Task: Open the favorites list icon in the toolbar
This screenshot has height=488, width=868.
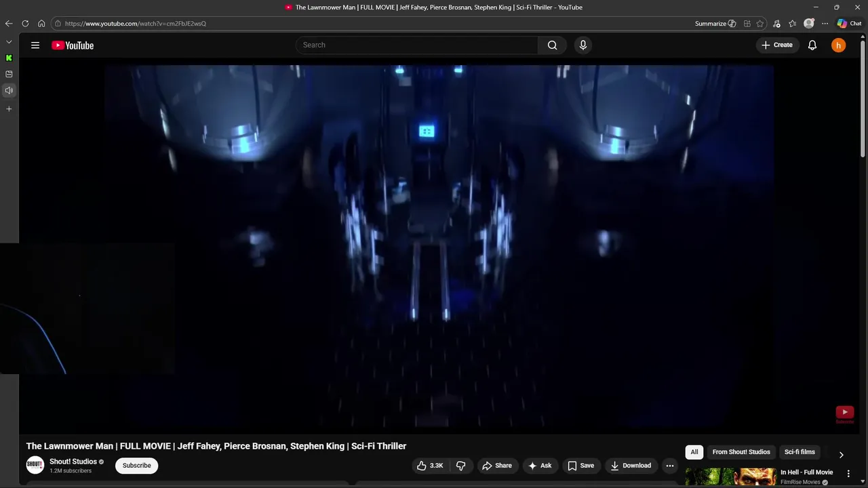Action: [792, 23]
